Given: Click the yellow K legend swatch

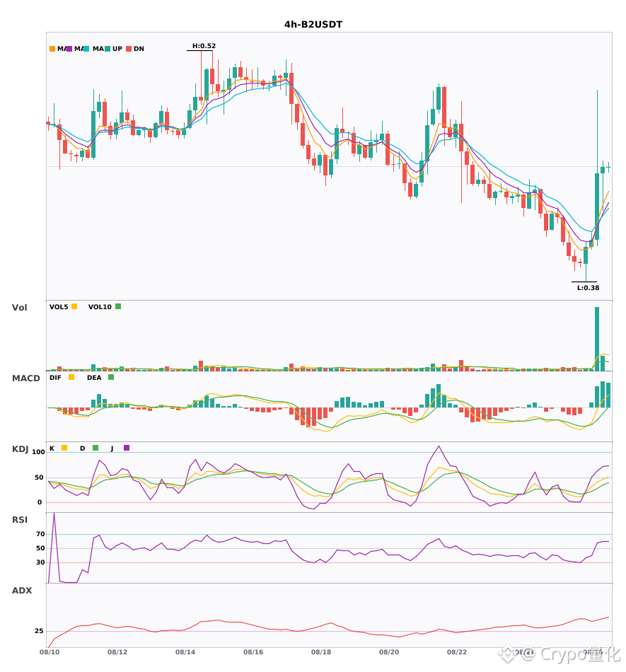Looking at the screenshot, I should (64, 448).
